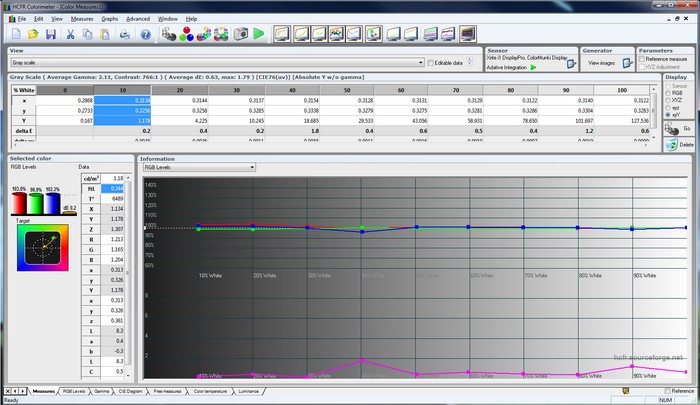Click the View images generator label
The height and width of the screenshot is (405, 700).
[601, 63]
